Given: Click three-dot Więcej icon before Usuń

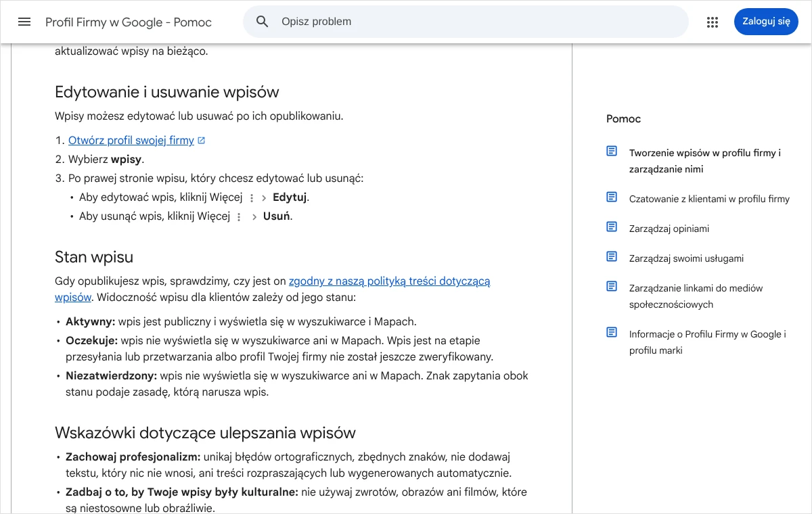Looking at the screenshot, I should pyautogui.click(x=238, y=217).
